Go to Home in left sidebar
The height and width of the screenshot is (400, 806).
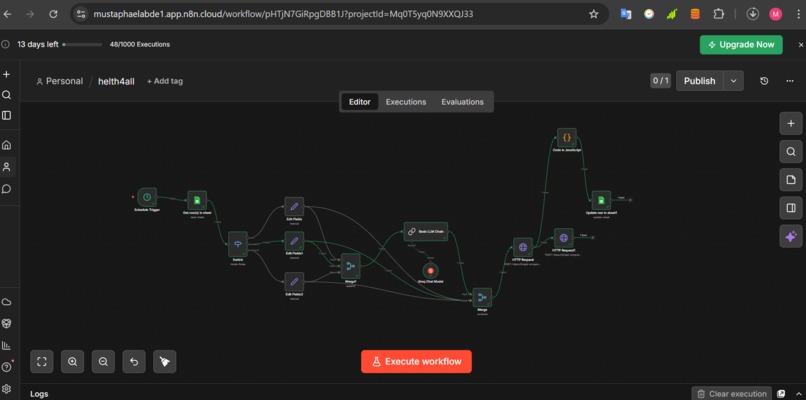coord(7,145)
